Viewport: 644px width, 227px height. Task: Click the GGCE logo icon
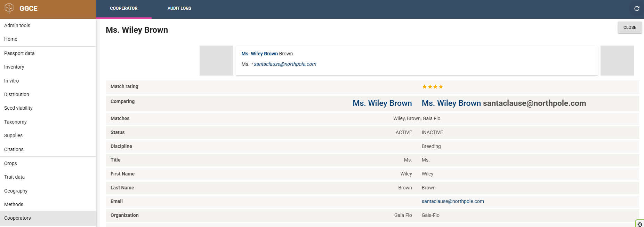[9, 8]
